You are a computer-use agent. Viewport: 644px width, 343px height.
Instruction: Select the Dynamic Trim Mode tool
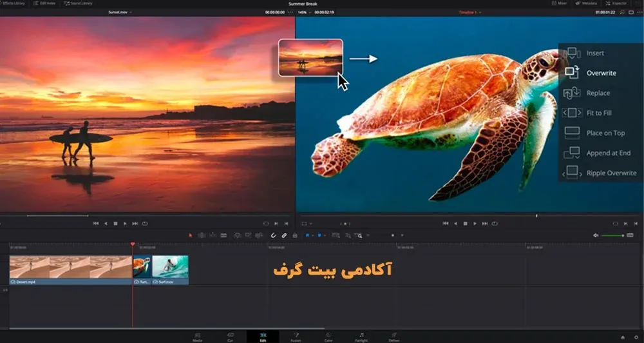pyautogui.click(x=213, y=235)
